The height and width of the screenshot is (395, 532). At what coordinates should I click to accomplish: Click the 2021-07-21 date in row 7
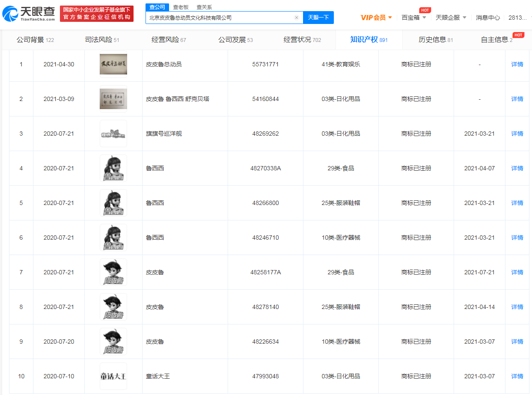(479, 272)
